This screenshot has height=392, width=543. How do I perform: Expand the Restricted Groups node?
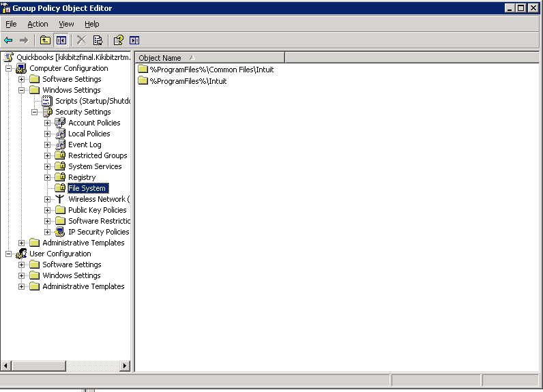point(48,155)
